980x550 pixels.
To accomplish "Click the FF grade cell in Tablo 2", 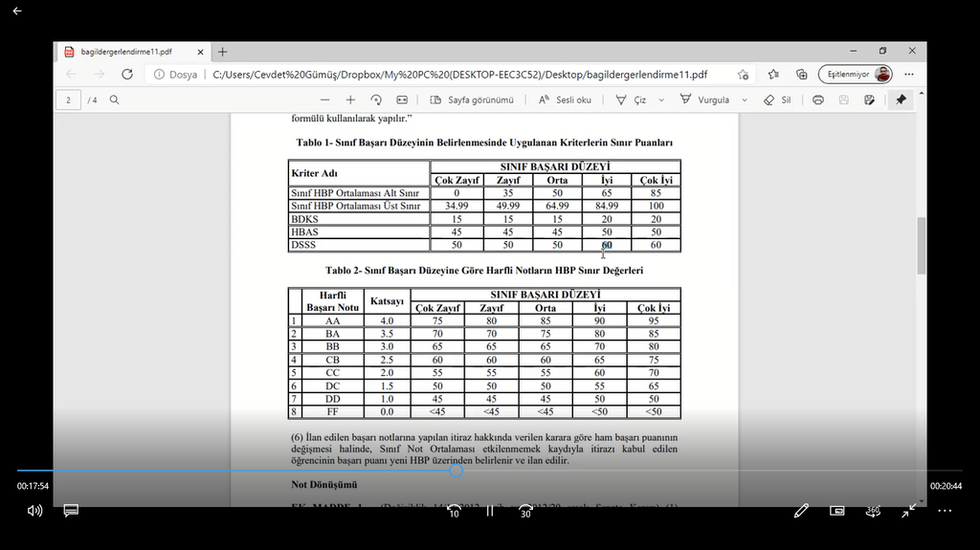I will pos(332,411).
